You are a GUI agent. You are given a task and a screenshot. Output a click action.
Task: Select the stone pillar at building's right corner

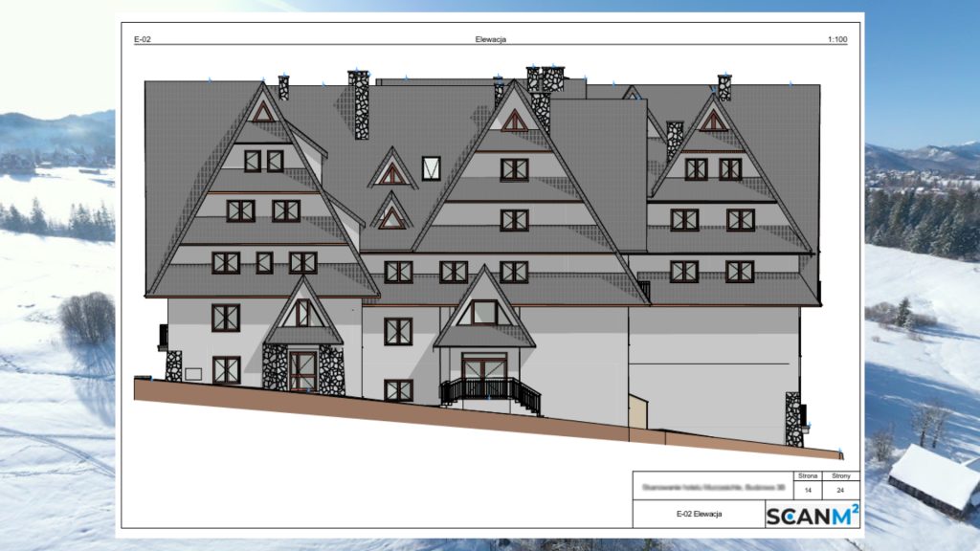pyautogui.click(x=792, y=419)
